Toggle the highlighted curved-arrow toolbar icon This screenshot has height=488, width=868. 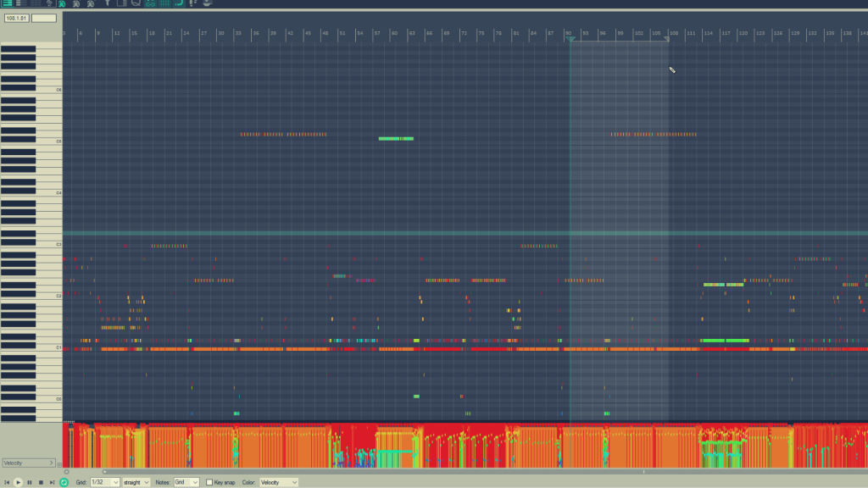179,3
